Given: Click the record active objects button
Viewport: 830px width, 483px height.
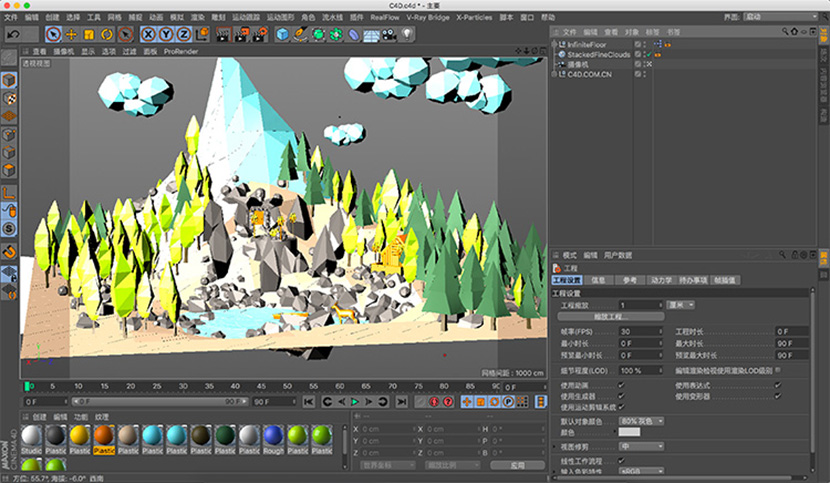Looking at the screenshot, I should pos(434,402).
